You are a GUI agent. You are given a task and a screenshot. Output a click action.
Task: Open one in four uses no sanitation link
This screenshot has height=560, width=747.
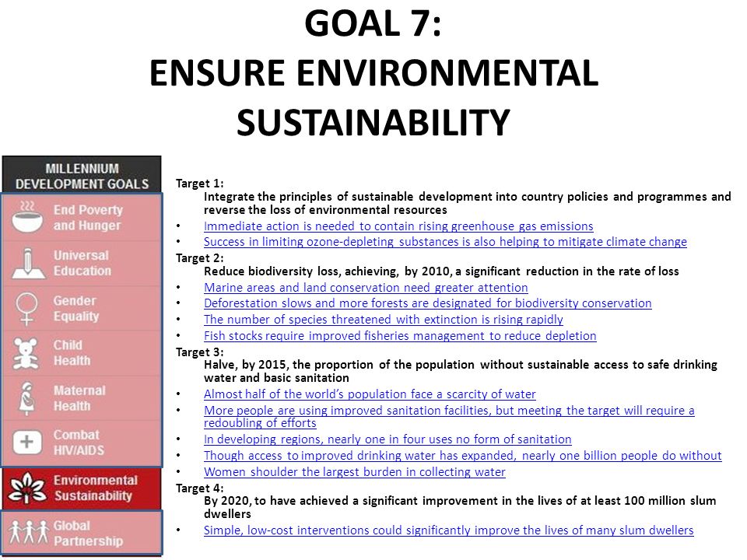pos(388,439)
